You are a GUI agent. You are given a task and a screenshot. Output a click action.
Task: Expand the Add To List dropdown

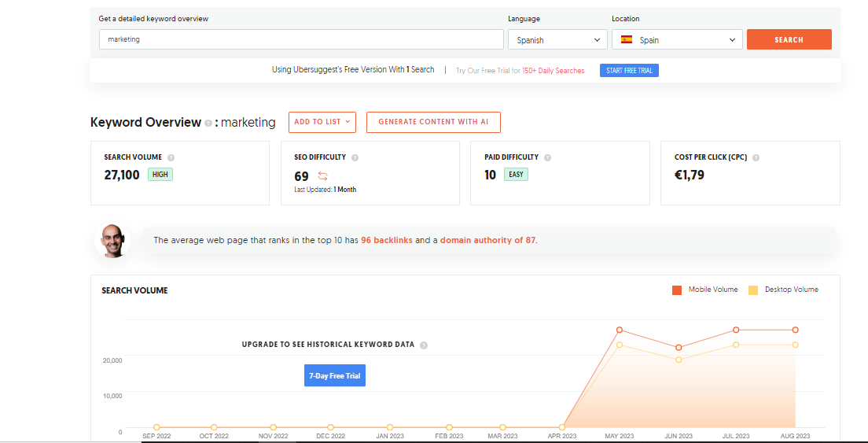click(322, 122)
